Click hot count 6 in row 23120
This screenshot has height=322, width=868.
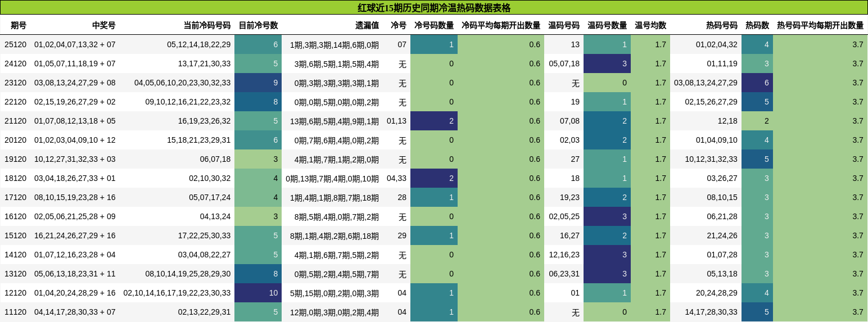coord(757,83)
